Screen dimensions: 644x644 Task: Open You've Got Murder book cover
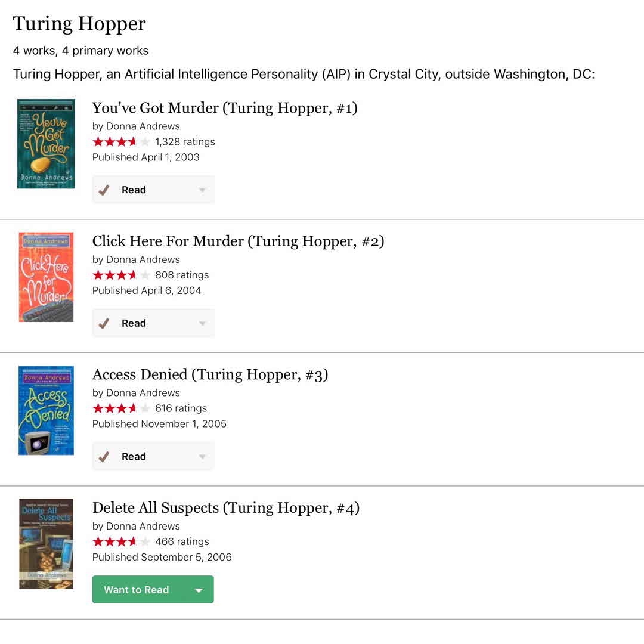(46, 144)
